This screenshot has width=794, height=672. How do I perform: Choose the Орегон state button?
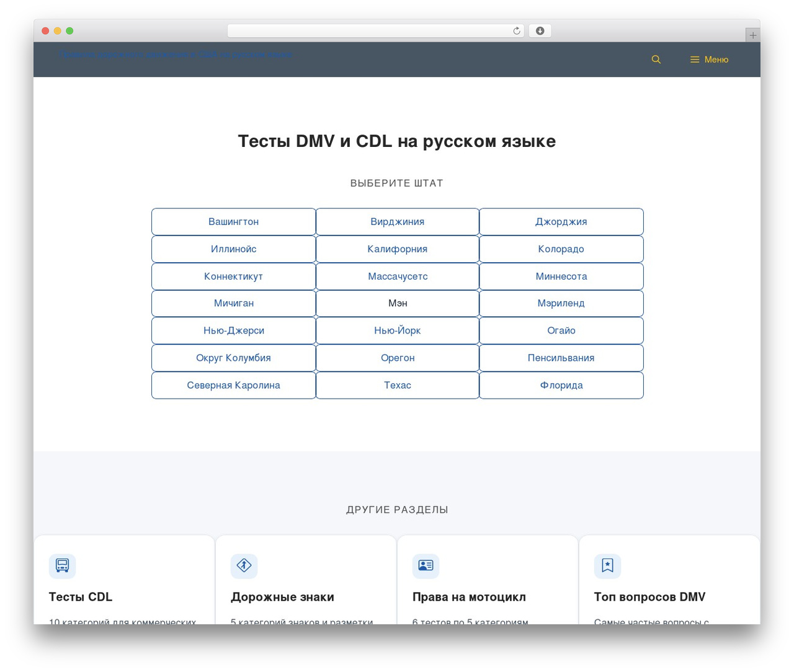(398, 358)
